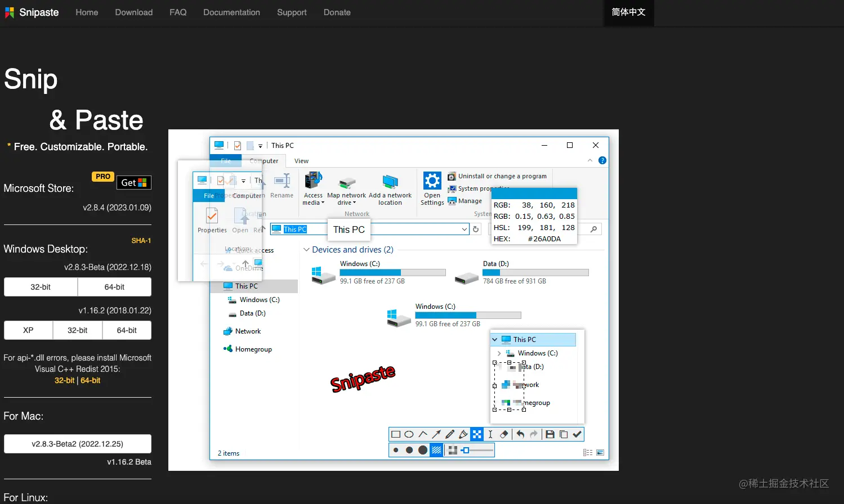Expand Windows (C:) node in floating tree
Viewport: 844px width, 504px height.
[499, 353]
